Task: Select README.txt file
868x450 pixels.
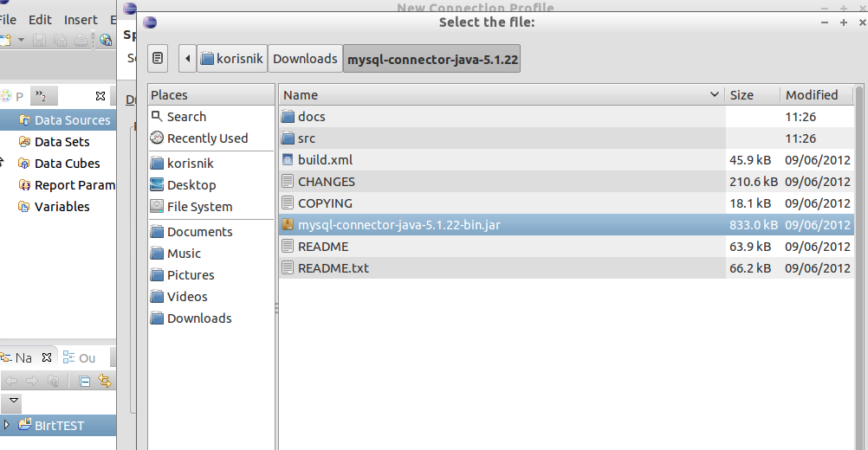Action: pyautogui.click(x=567, y=268)
